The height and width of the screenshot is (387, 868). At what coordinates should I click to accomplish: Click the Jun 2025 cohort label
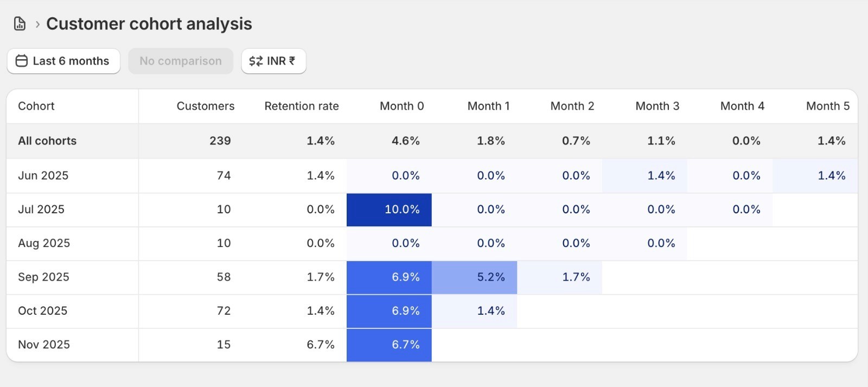click(x=43, y=175)
